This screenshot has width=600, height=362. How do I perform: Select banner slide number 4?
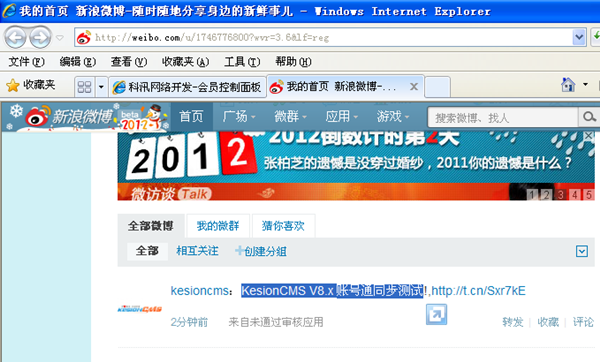[574, 195]
